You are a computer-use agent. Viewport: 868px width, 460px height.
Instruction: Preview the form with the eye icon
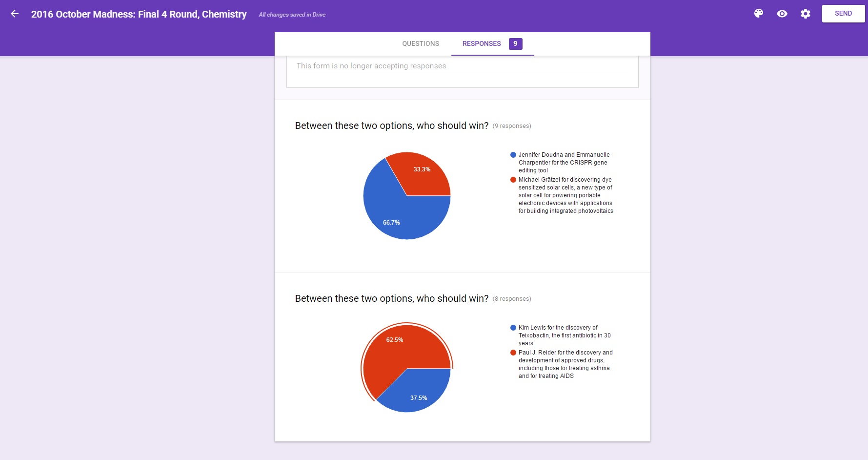pos(782,14)
